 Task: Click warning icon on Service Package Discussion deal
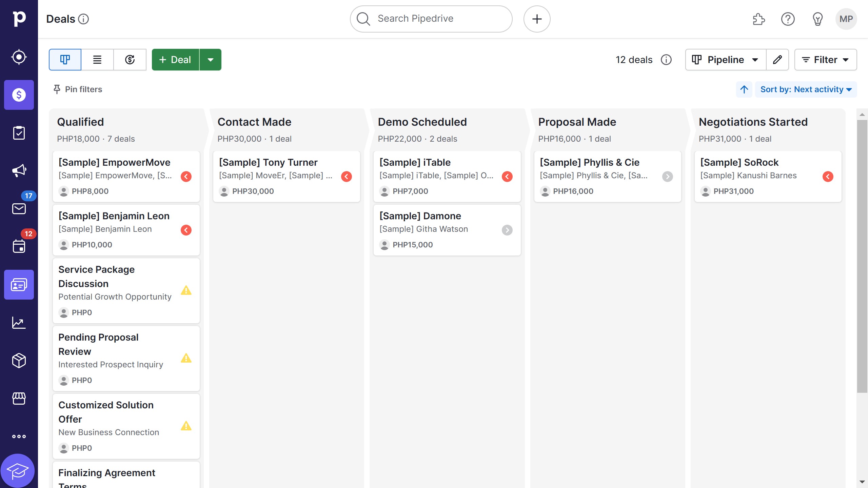click(186, 290)
